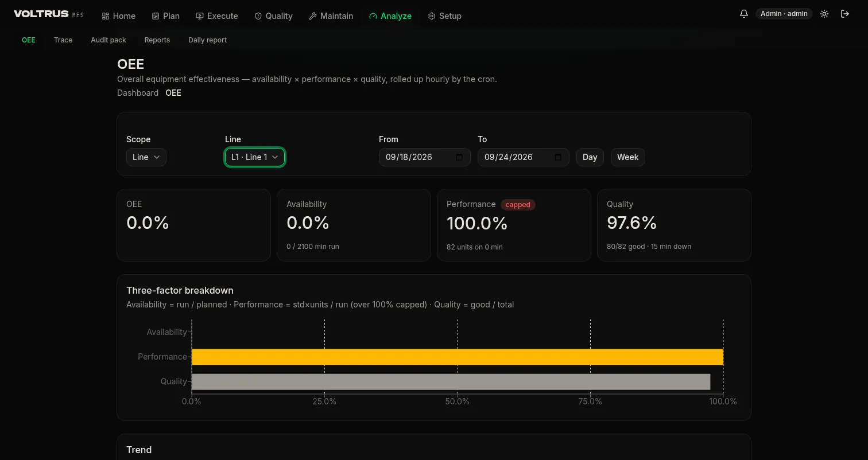868x460 pixels.
Task: Click the Execute monitor icon
Action: click(200, 16)
